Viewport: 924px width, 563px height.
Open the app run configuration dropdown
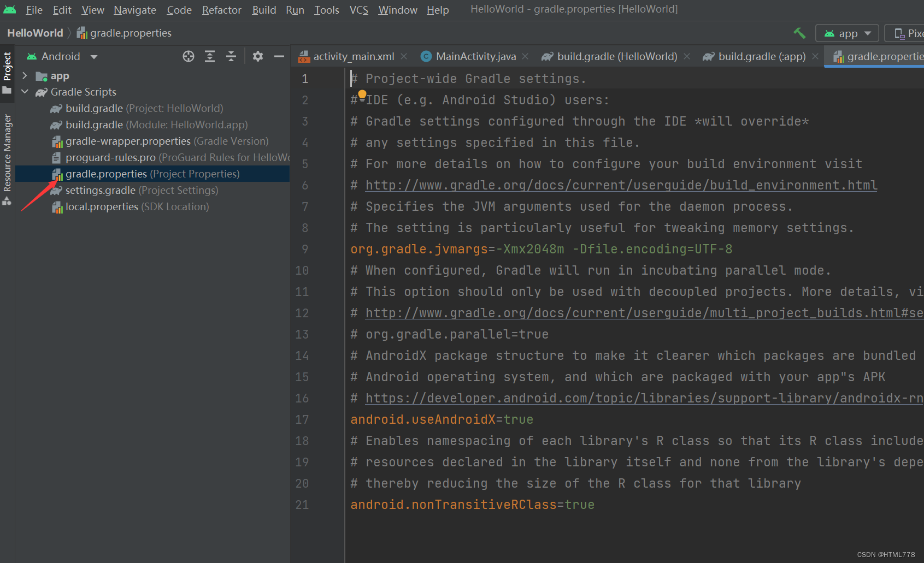[847, 33]
